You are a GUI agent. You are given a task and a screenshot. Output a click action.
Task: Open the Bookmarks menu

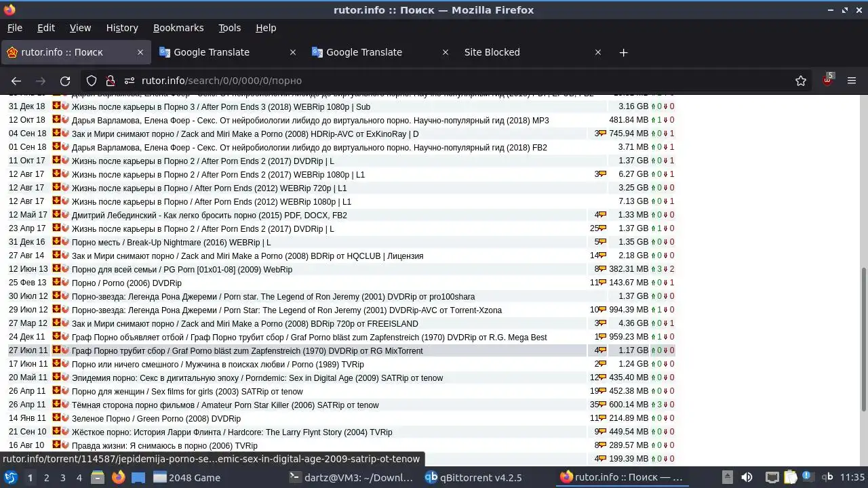(178, 28)
